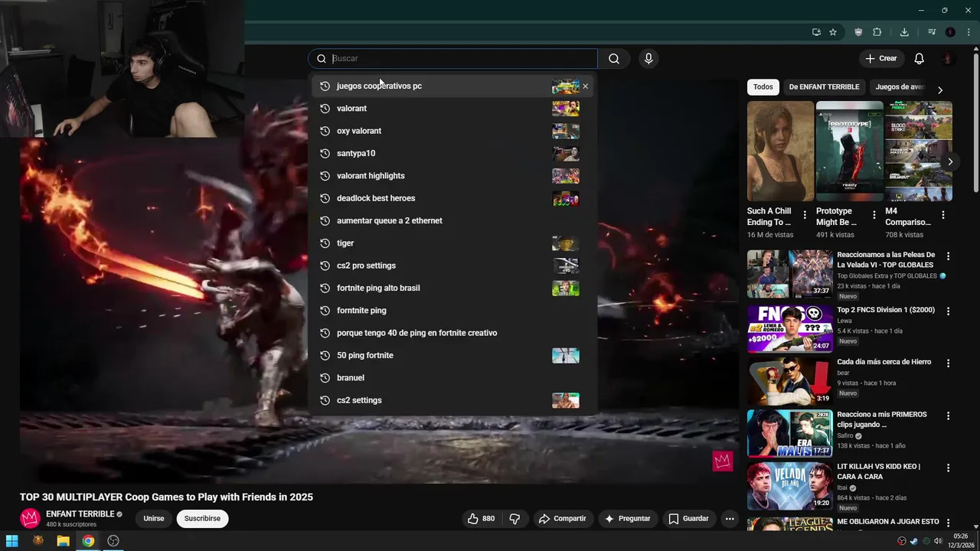
Task: Open YouTube notifications bell
Action: pos(920,59)
